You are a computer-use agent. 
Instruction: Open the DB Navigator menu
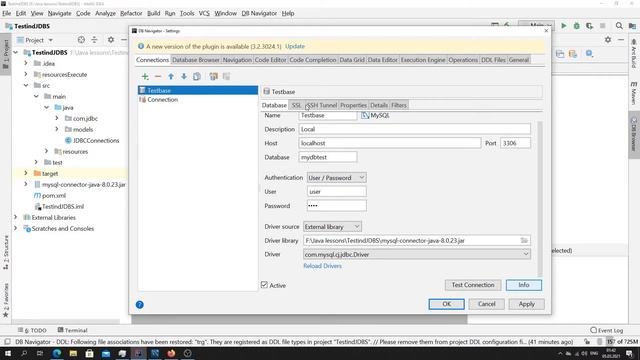(x=259, y=13)
